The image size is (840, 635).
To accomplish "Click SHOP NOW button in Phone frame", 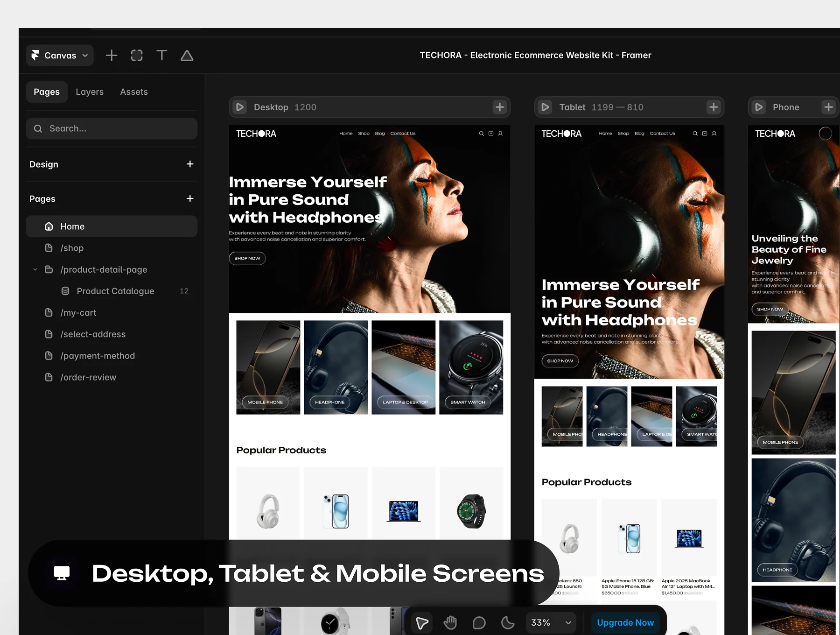I will [770, 309].
